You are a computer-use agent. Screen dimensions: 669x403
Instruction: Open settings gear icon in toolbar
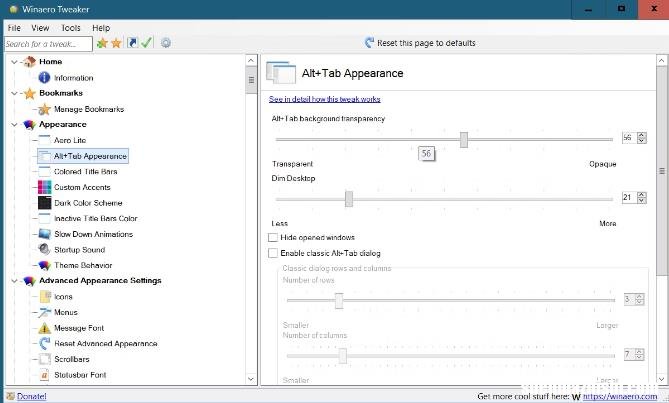(166, 43)
